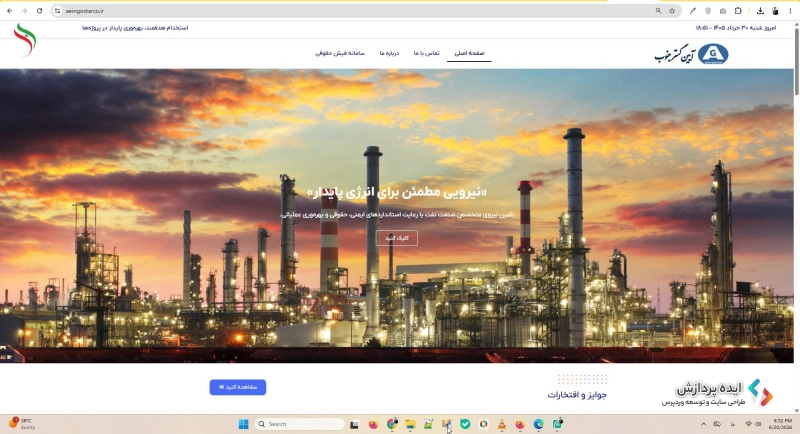800x434 pixels.
Task: Click the مشاهده کنید blue button
Action: coord(238,387)
